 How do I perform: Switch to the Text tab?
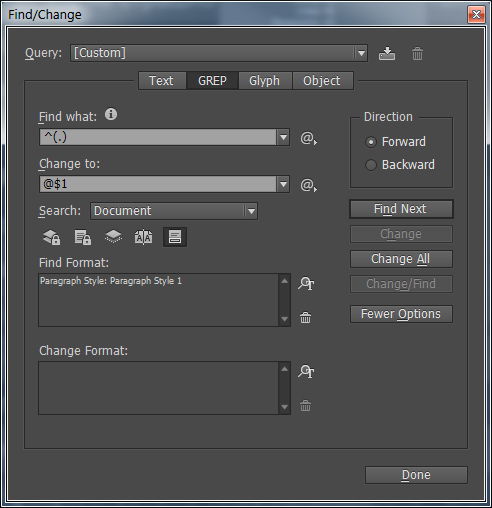161,81
